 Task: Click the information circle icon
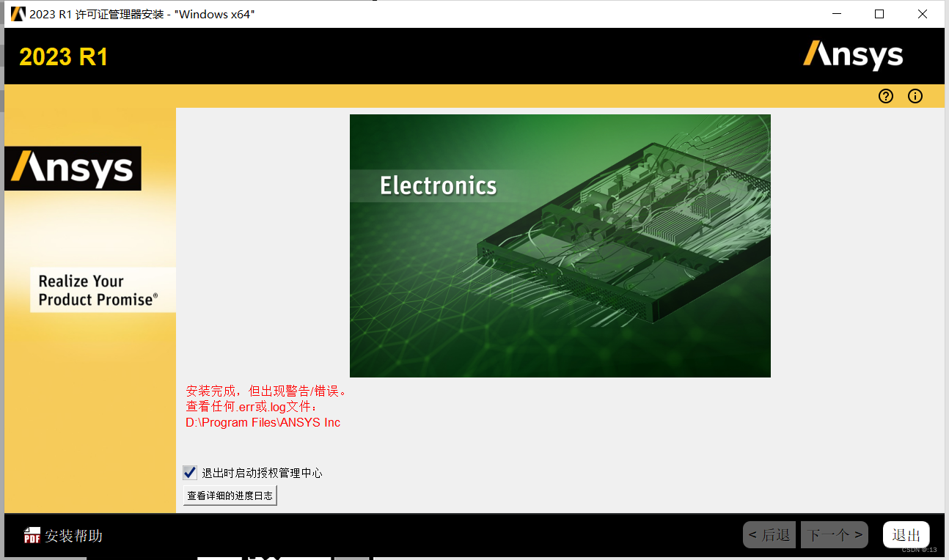click(x=915, y=96)
